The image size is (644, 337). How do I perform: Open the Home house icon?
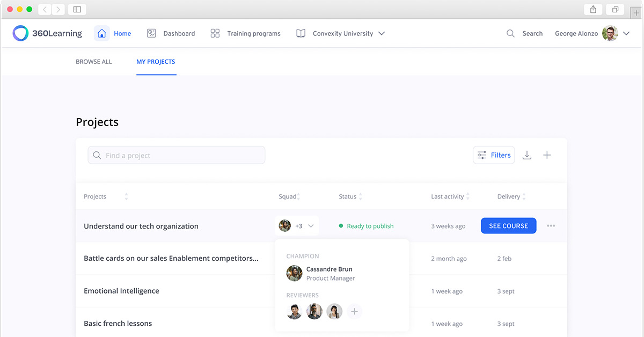pyautogui.click(x=102, y=33)
